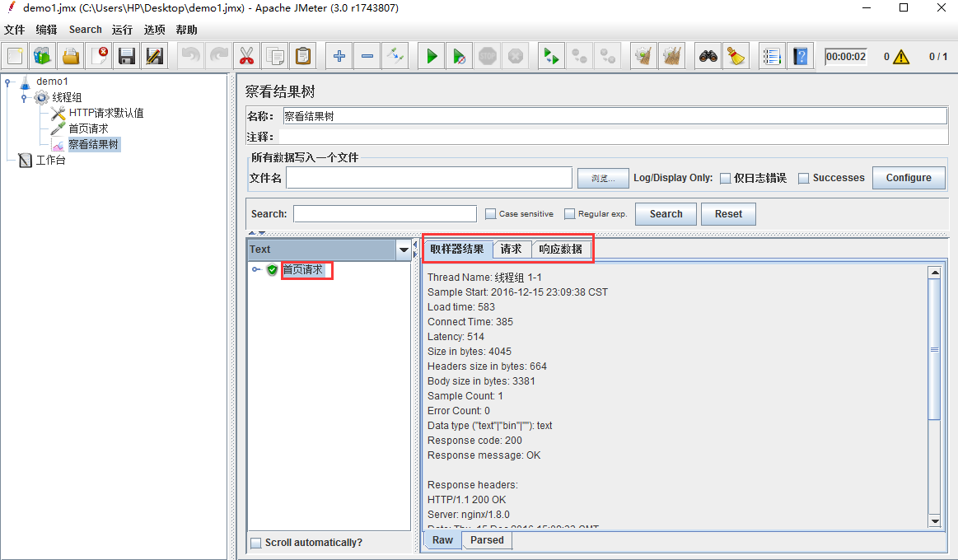The width and height of the screenshot is (958, 560).
Task: Open the 文件 menu
Action: coord(15,30)
